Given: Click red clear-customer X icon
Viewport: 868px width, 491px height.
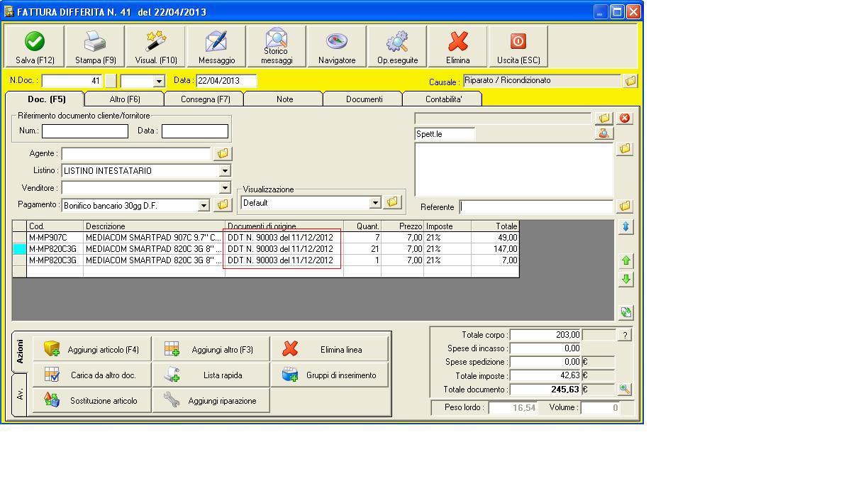Looking at the screenshot, I should [x=625, y=118].
